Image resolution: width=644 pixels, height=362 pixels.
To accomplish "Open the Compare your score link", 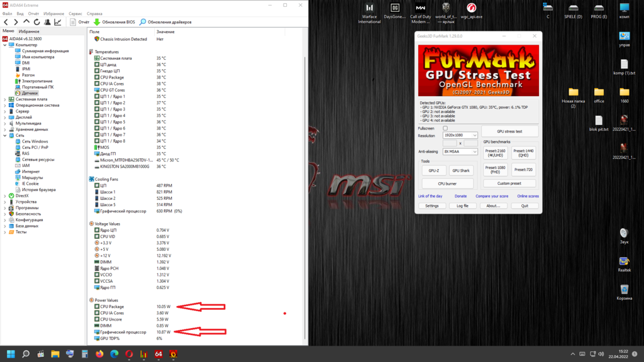I will pos(492,196).
